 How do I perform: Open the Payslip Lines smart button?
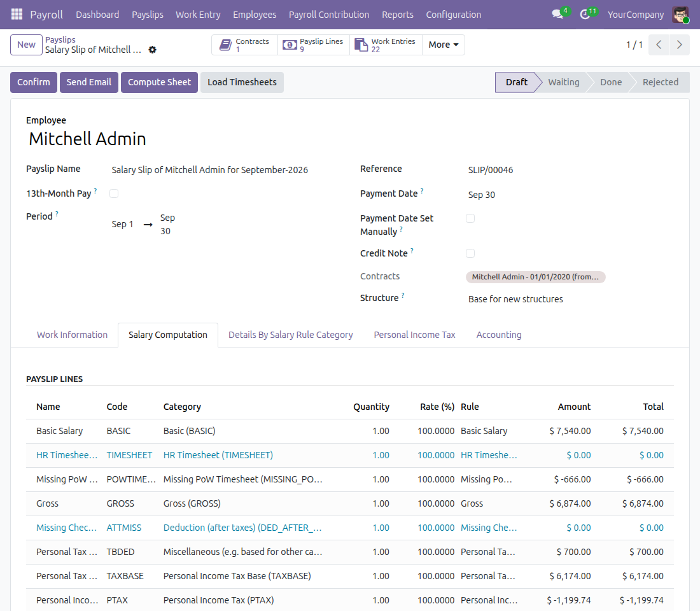coord(313,45)
